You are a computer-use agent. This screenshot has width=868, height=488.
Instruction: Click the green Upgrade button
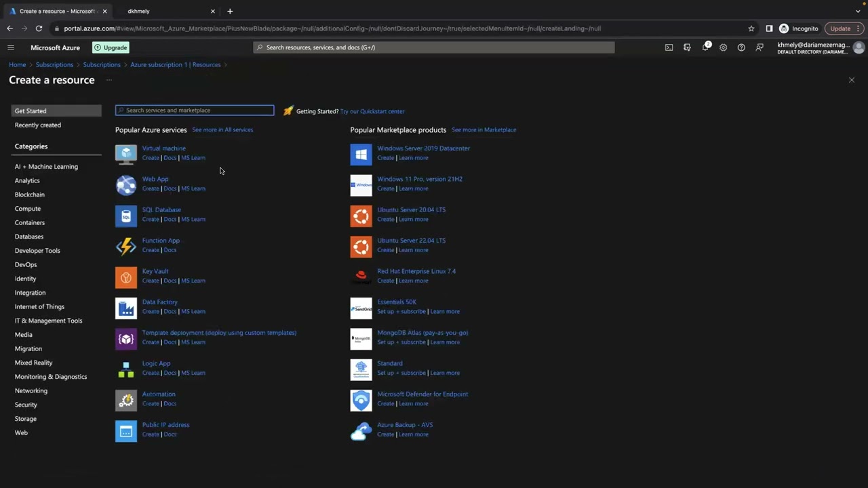[111, 47]
